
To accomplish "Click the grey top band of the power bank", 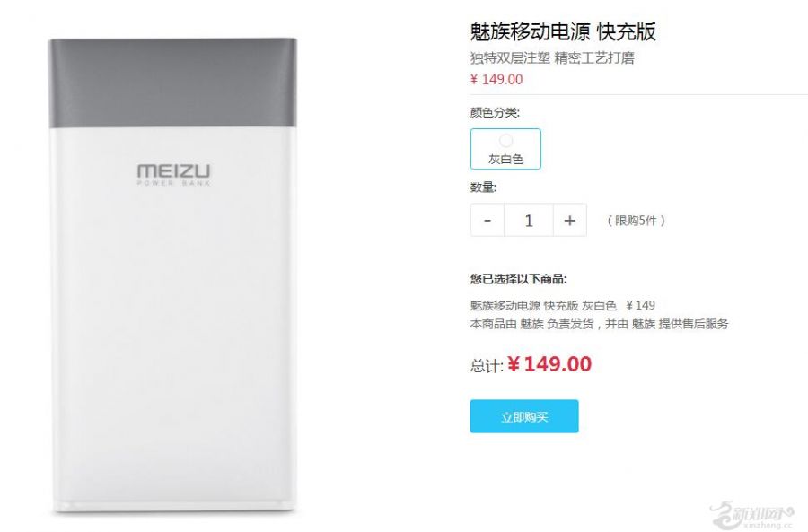I will coord(172,83).
